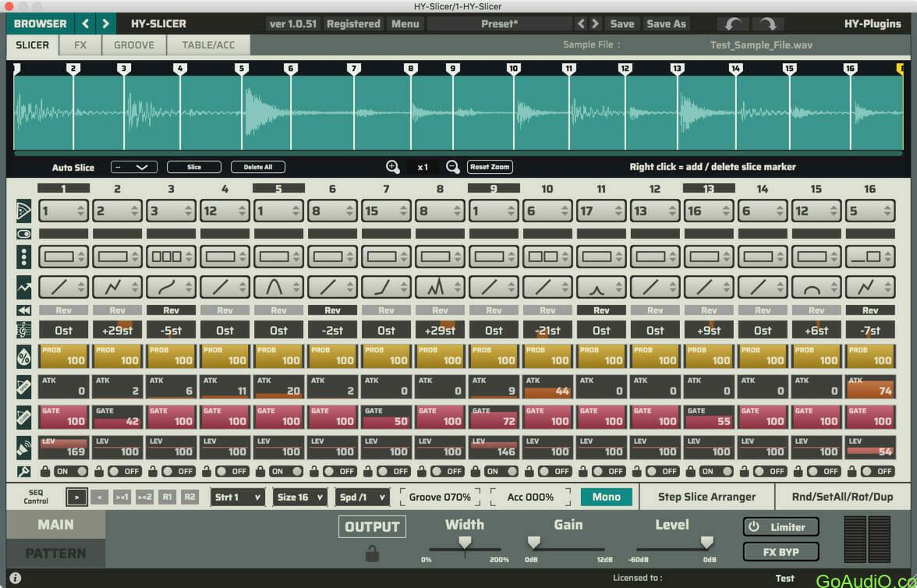Toggle the Limiter power button

pyautogui.click(x=781, y=526)
